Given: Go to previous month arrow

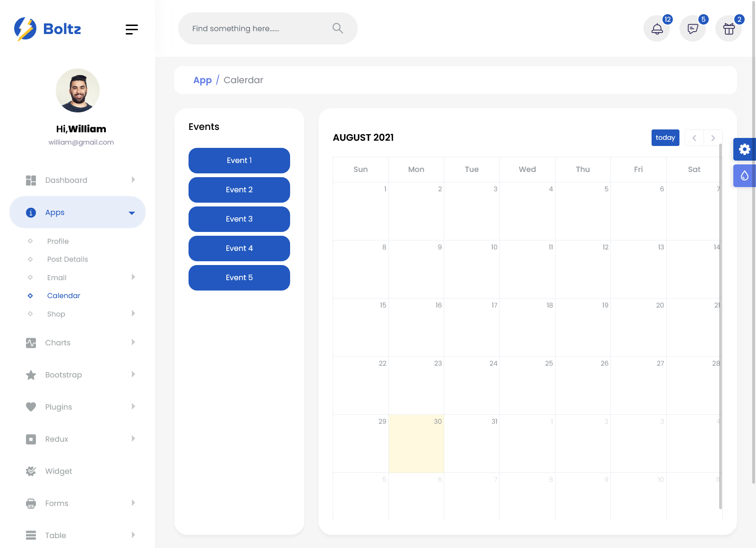Looking at the screenshot, I should (x=694, y=138).
